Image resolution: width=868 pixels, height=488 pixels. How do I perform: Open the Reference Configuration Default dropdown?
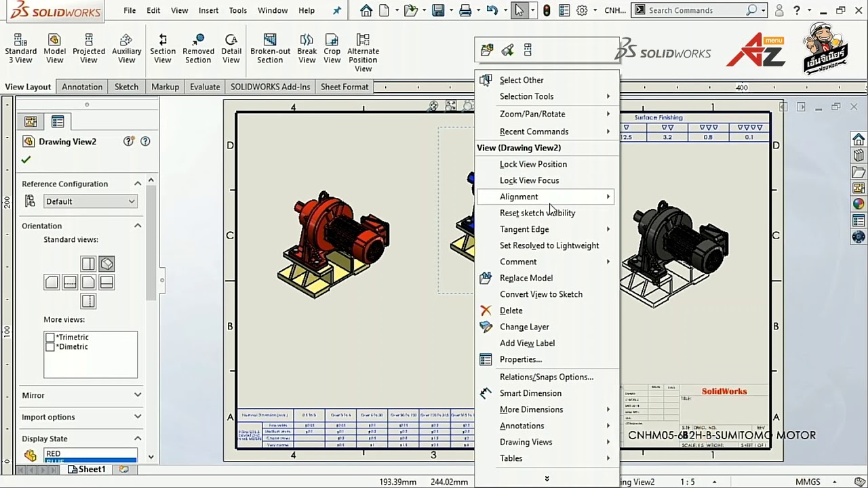[90, 201]
